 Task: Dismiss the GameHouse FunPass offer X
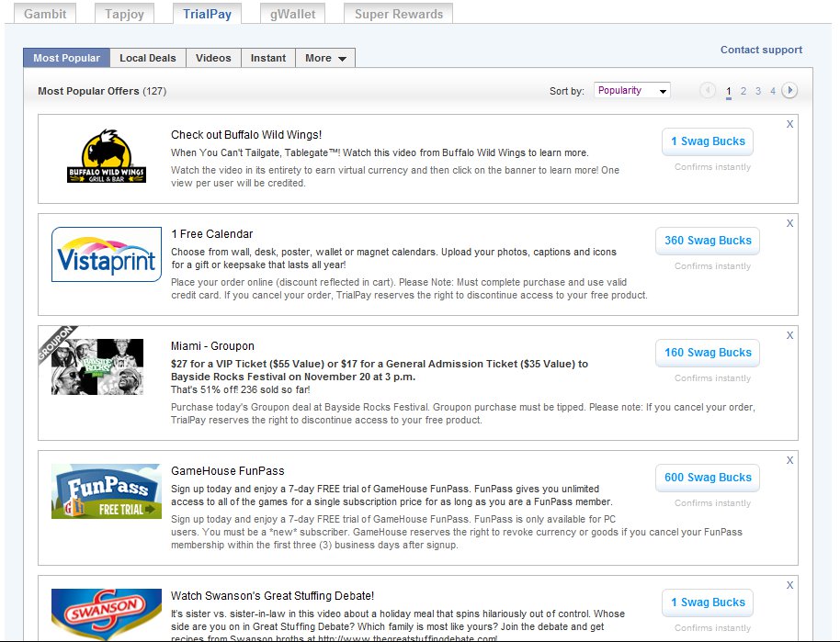pos(789,460)
